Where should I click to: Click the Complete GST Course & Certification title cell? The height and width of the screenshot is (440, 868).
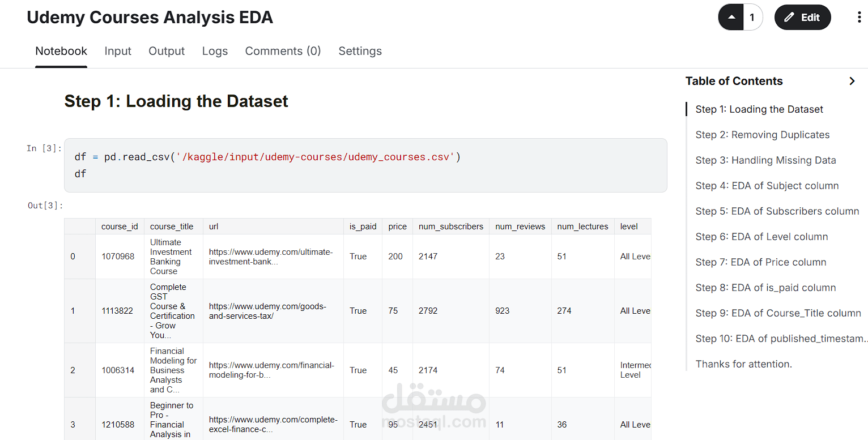(172, 311)
